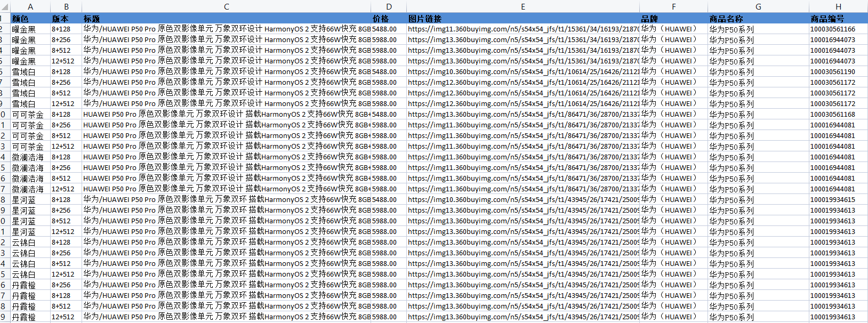Select first 曜金黑 color cell

click(30, 29)
